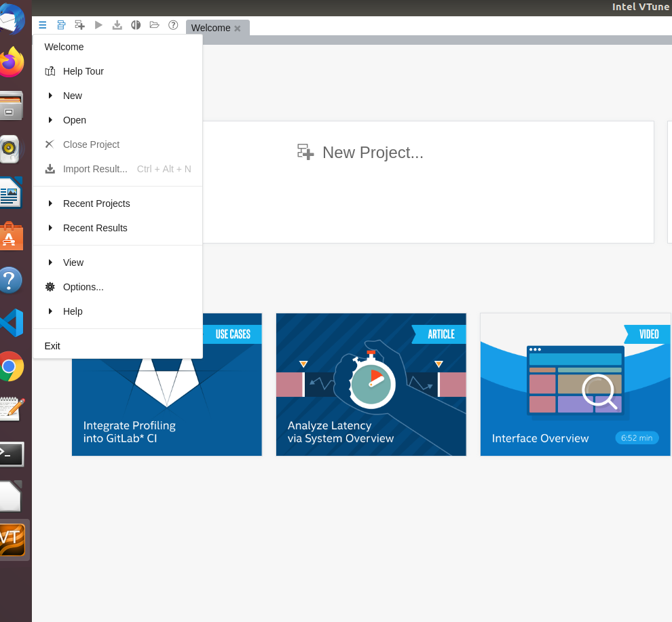The image size is (672, 622).
Task: Expand the View submenu
Action: [73, 263]
